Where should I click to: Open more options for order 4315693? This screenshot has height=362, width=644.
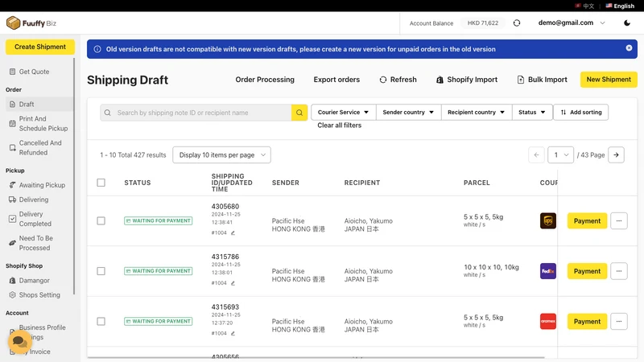point(619,321)
